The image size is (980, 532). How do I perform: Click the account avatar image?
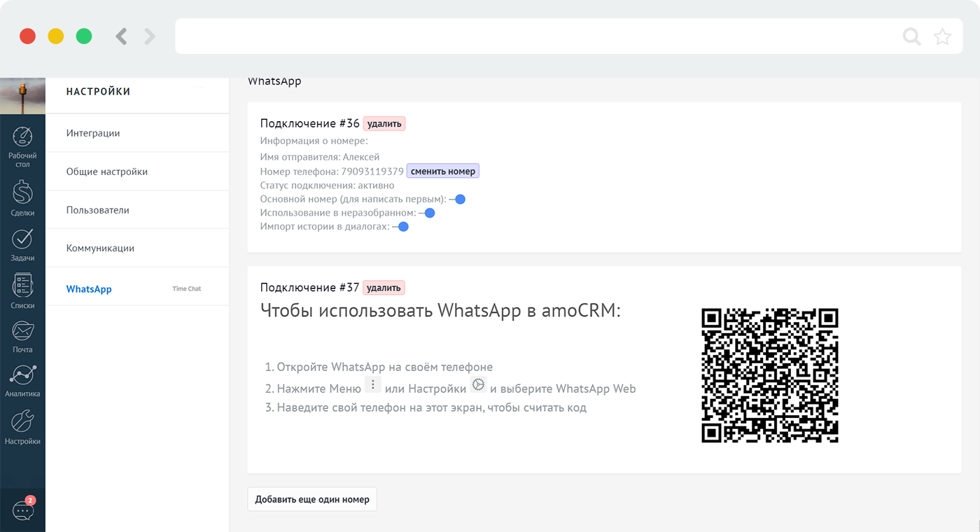click(22, 96)
